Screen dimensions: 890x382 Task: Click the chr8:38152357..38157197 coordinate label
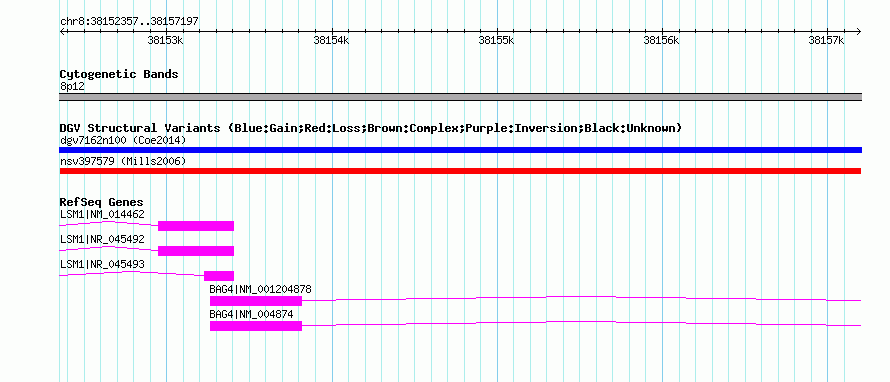129,22
